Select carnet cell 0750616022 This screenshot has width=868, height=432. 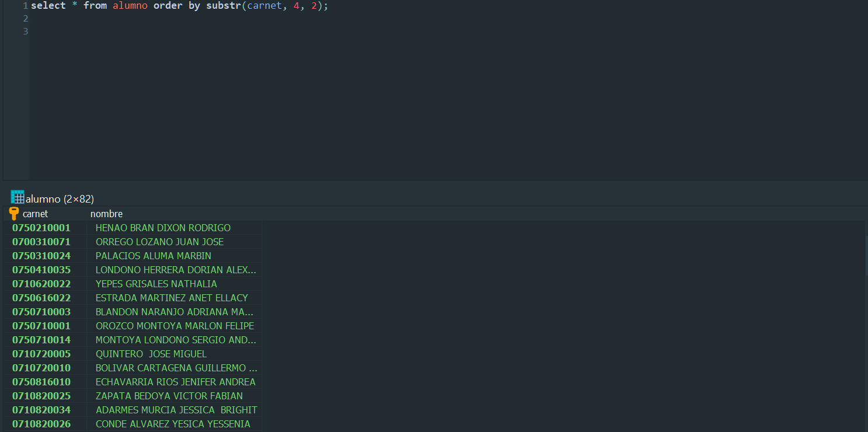click(x=41, y=298)
